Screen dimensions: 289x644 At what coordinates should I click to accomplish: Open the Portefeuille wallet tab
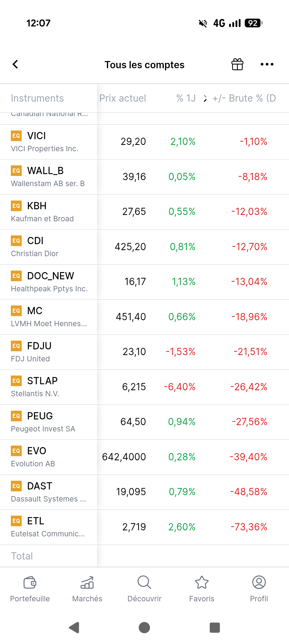[30, 589]
